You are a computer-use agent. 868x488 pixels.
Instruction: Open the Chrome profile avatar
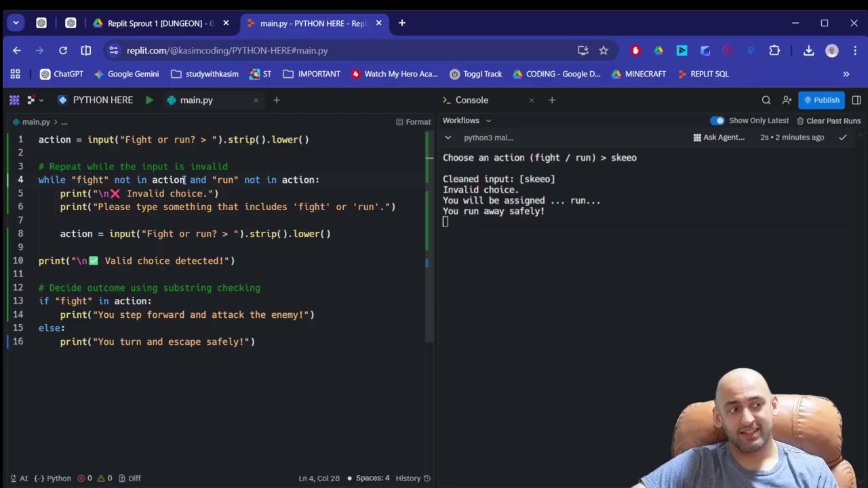pyautogui.click(x=832, y=50)
